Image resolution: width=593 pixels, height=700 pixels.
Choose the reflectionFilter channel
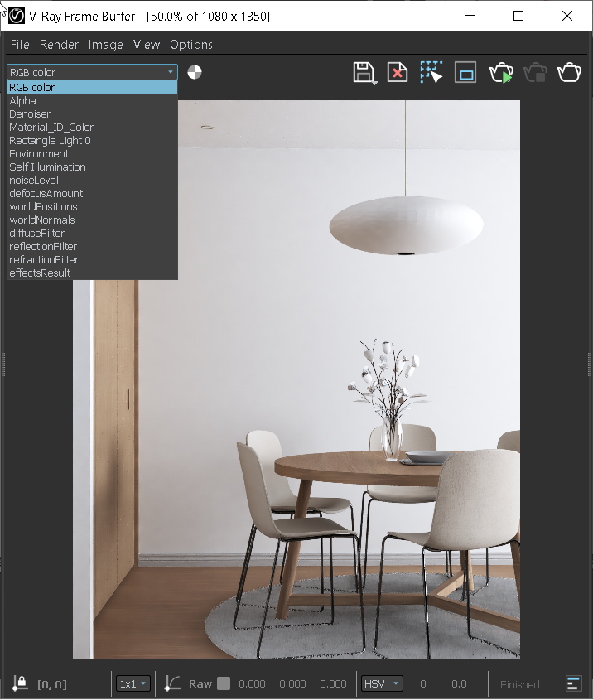[x=93, y=246]
